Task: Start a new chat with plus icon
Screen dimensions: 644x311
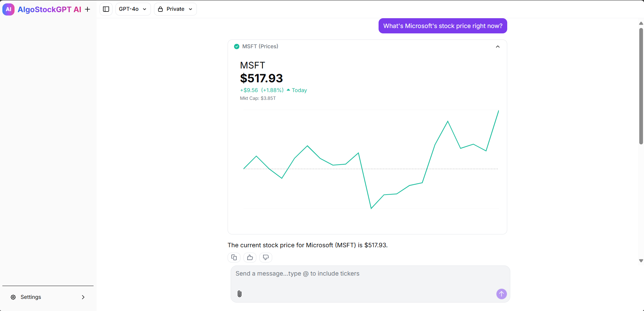Action: (87, 9)
